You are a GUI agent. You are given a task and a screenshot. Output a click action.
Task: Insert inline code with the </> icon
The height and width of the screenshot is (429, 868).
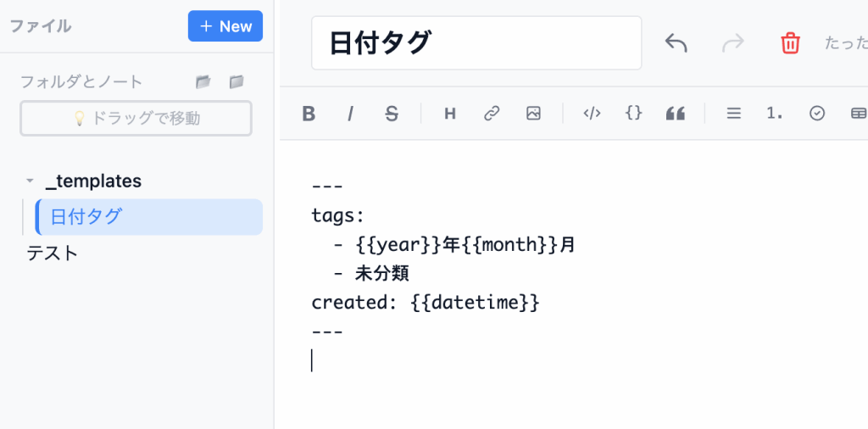tap(592, 114)
